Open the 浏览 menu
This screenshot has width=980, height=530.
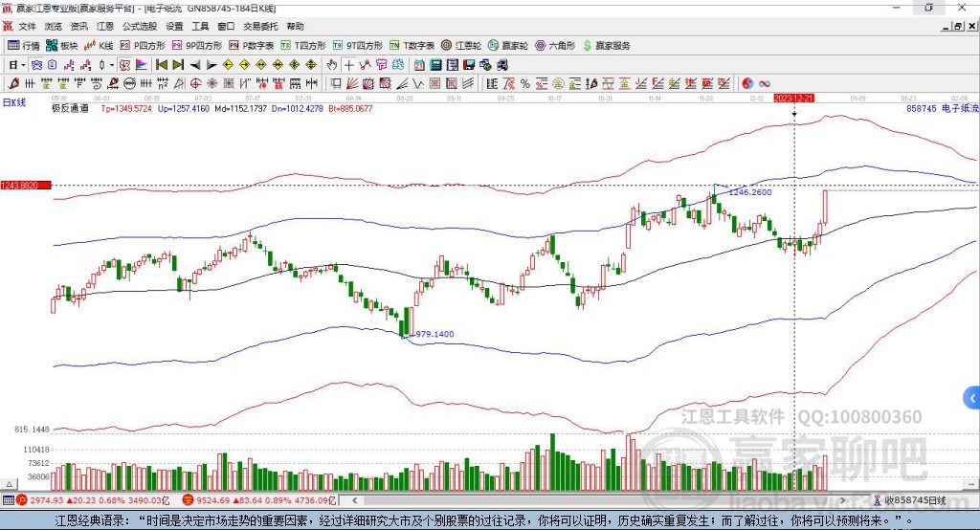click(x=54, y=26)
